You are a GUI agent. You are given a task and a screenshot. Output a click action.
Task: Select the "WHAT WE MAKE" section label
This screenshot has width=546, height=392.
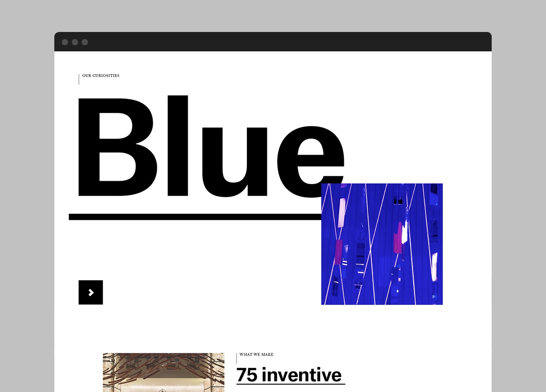point(256,355)
